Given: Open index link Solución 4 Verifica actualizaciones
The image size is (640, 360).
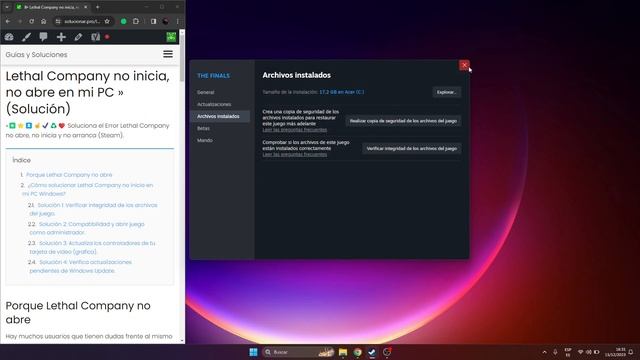Looking at the screenshot, I should [80, 266].
